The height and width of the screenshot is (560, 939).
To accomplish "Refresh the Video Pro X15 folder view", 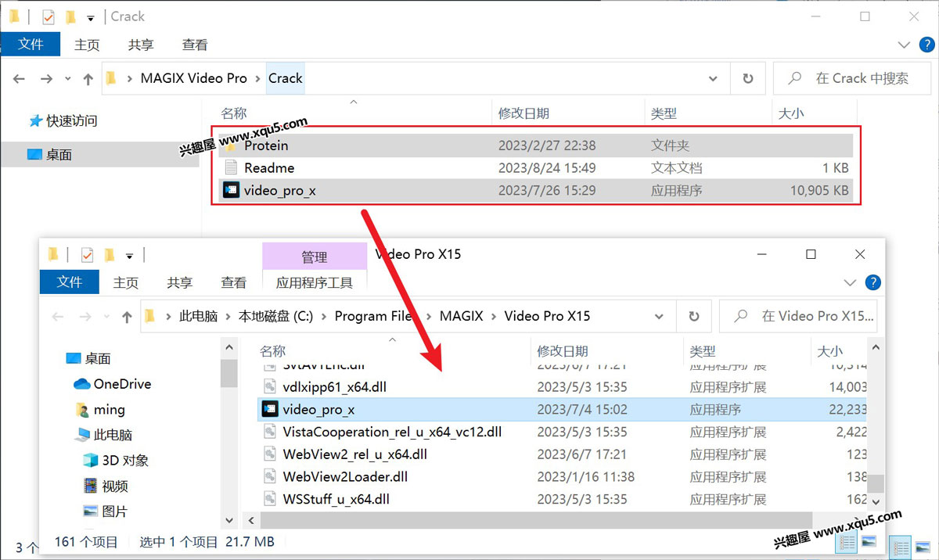I will click(694, 316).
